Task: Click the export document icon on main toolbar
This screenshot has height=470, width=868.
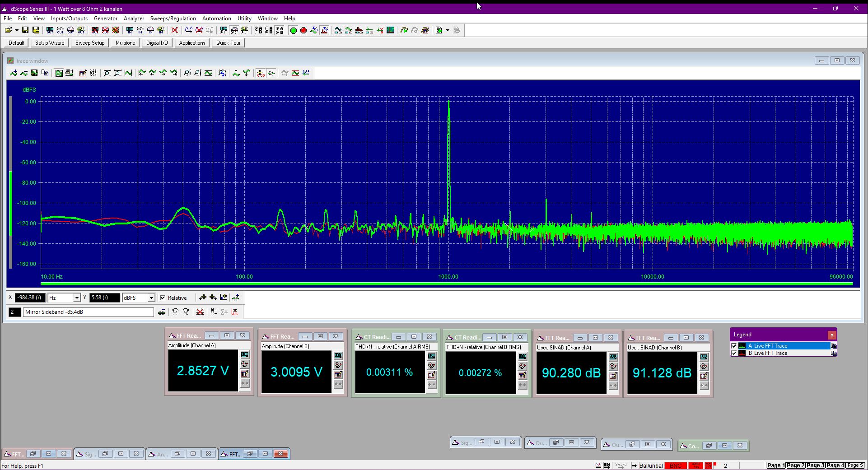Action: (x=439, y=30)
